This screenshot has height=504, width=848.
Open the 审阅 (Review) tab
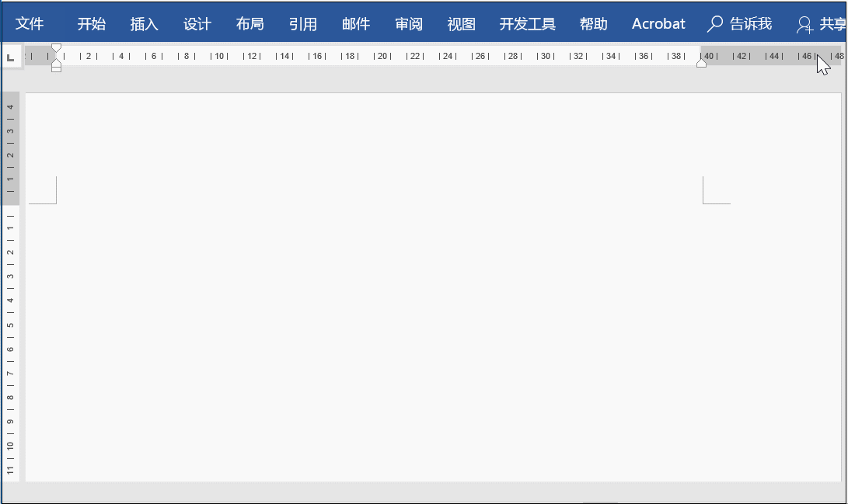tap(409, 23)
